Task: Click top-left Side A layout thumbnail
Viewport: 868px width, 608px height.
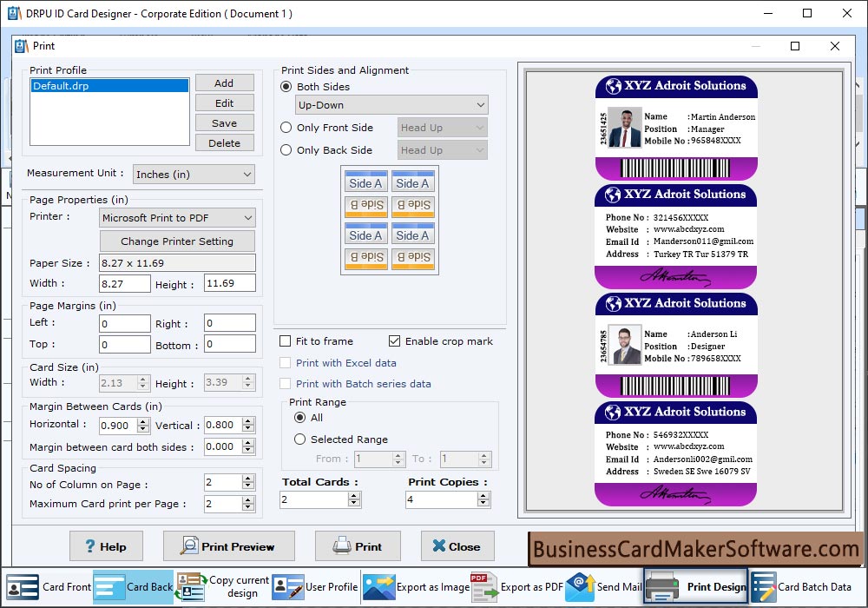Action: coord(366,182)
